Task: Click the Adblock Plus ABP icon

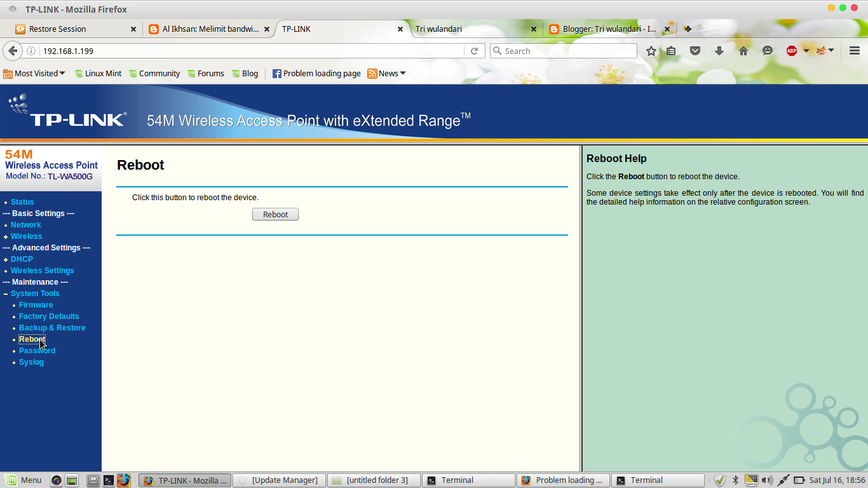Action: 792,51
